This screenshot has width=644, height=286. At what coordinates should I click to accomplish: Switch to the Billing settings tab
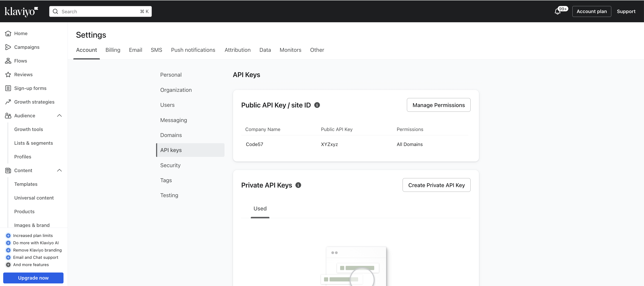113,50
